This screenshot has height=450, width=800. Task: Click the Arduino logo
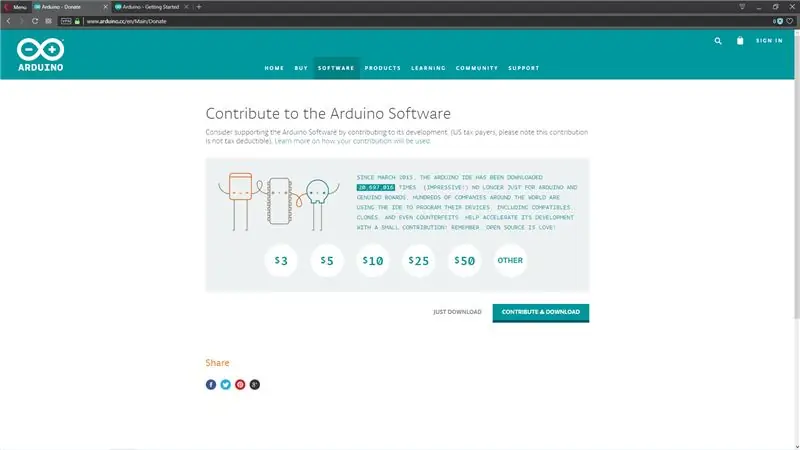point(40,54)
